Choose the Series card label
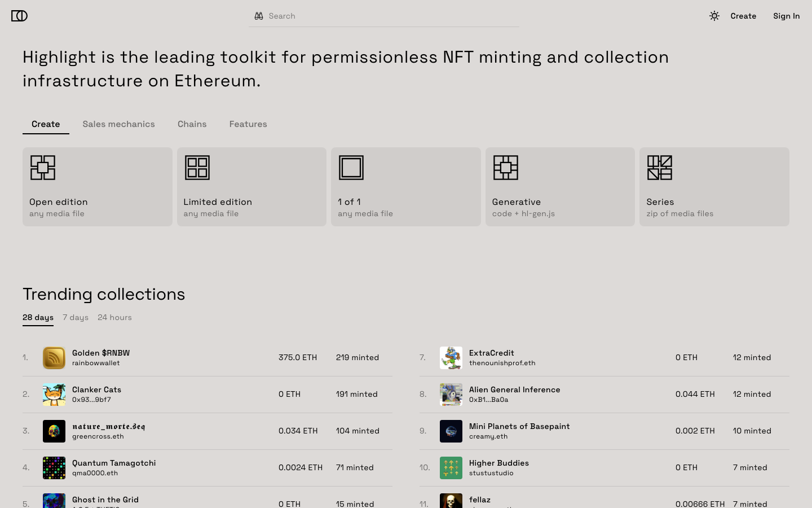Image resolution: width=812 pixels, height=508 pixels. click(660, 202)
